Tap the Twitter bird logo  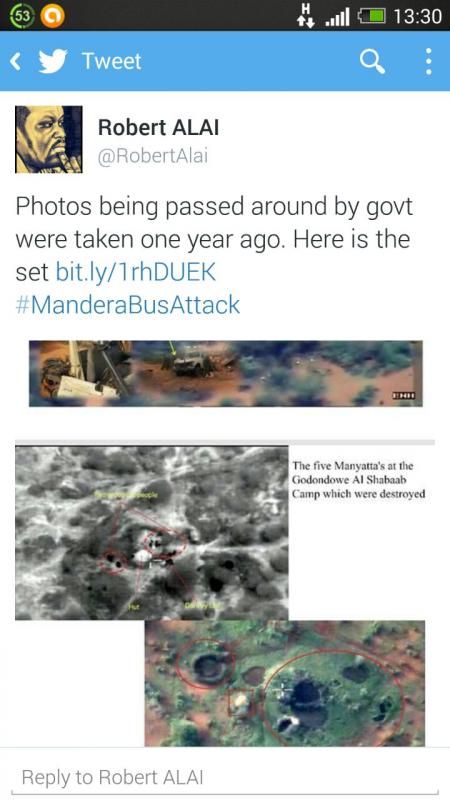[53, 61]
